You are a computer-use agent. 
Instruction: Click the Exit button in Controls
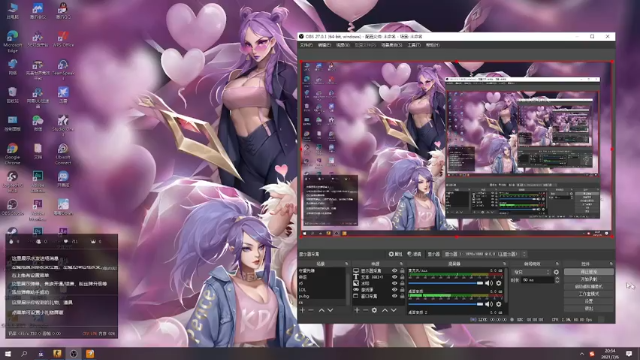[589, 309]
